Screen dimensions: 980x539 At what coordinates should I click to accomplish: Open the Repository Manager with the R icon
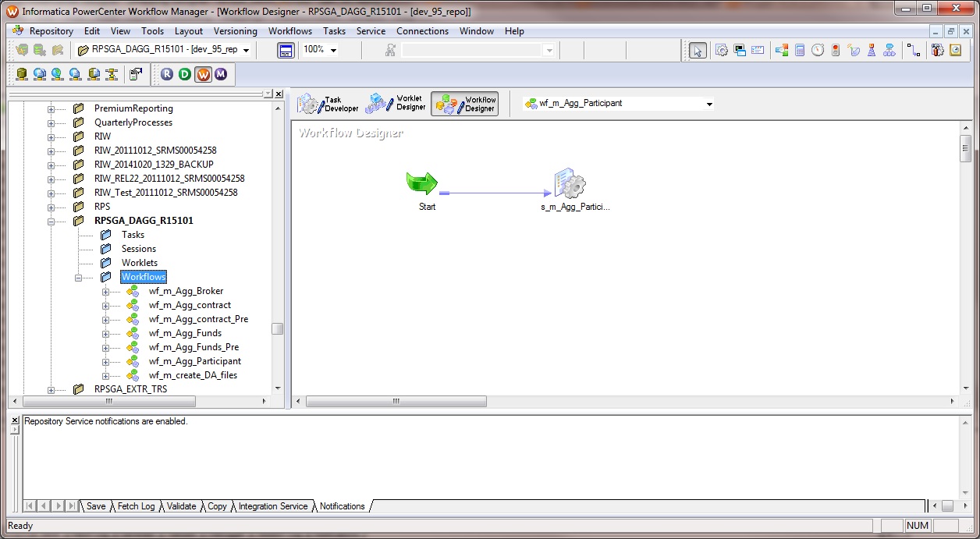[166, 74]
